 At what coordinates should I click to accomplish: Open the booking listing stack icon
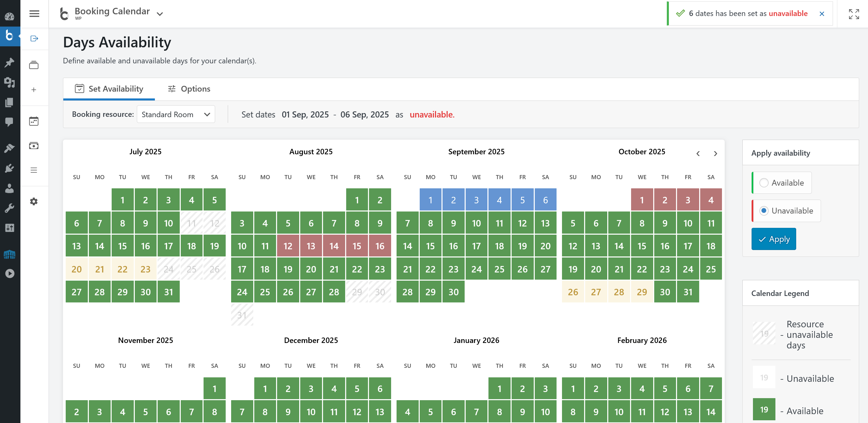point(34,65)
